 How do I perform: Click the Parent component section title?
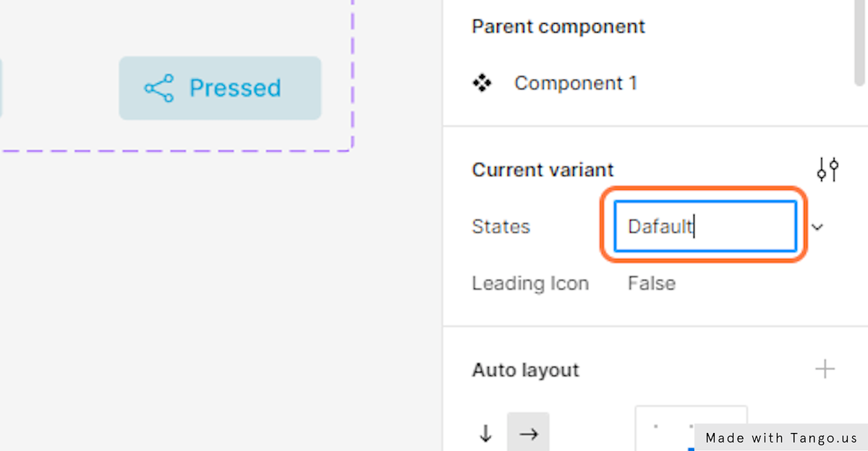tap(558, 27)
